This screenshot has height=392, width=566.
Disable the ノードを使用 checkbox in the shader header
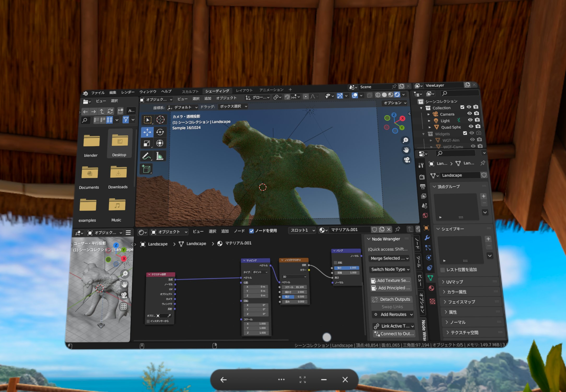(x=252, y=231)
